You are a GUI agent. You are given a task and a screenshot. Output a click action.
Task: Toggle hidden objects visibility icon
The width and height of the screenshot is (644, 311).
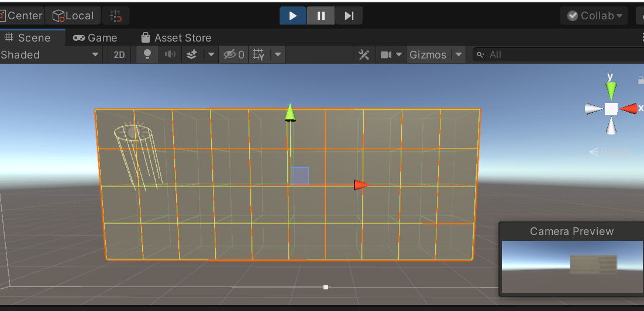[234, 54]
